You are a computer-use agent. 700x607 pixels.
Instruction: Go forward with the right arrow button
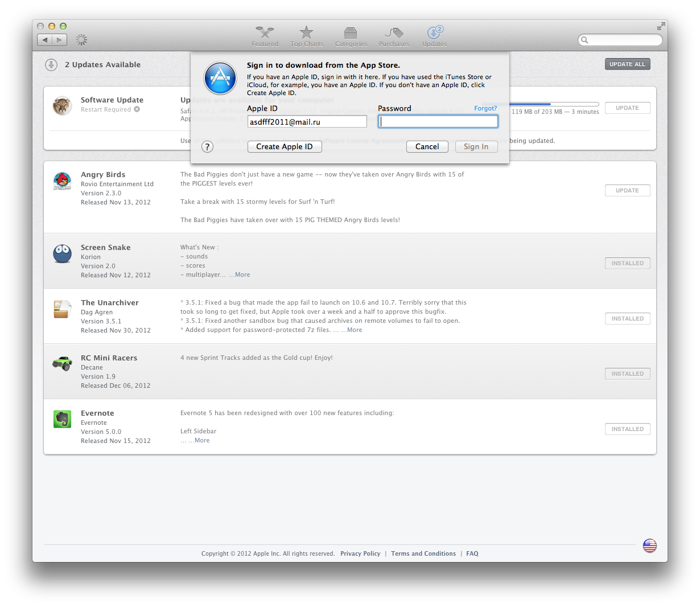[60, 40]
